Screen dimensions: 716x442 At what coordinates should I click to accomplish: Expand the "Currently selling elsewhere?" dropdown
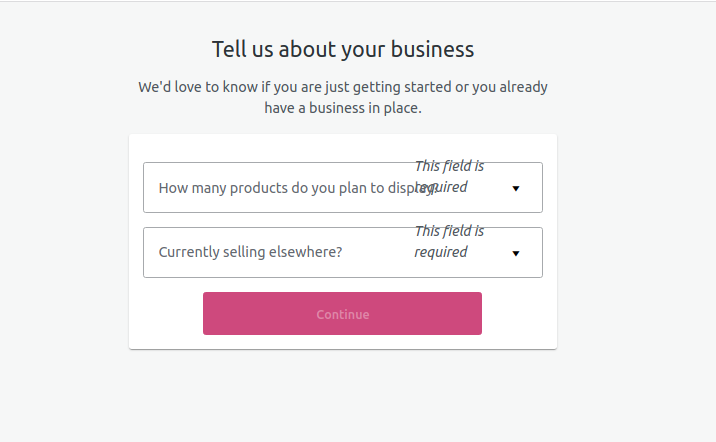(342, 252)
